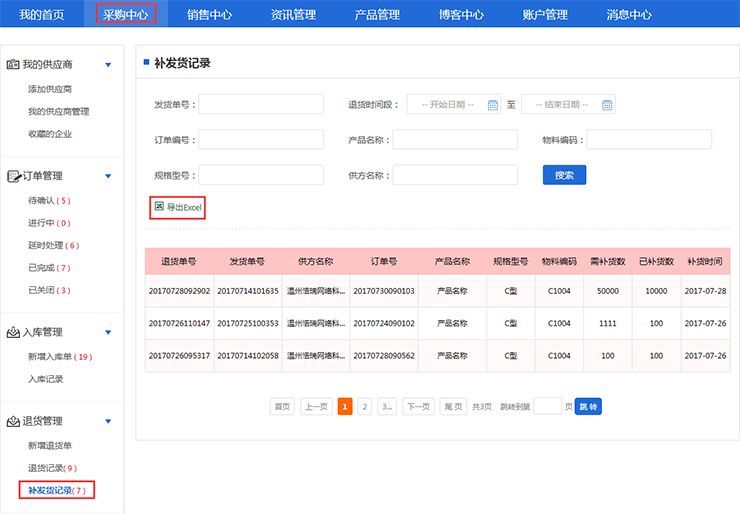This screenshot has height=514, width=740.
Task: Collapse the 入库管理 section arrow
Action: (x=108, y=332)
